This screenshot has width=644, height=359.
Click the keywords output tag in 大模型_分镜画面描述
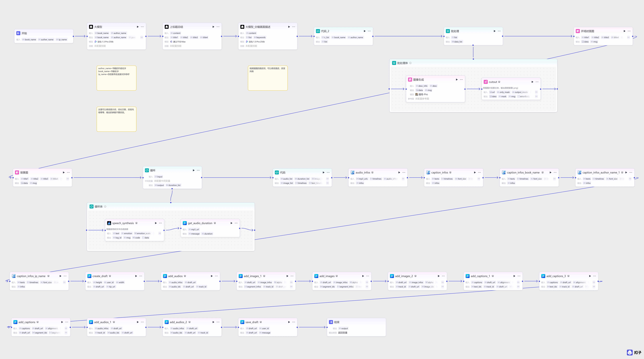pos(260,37)
